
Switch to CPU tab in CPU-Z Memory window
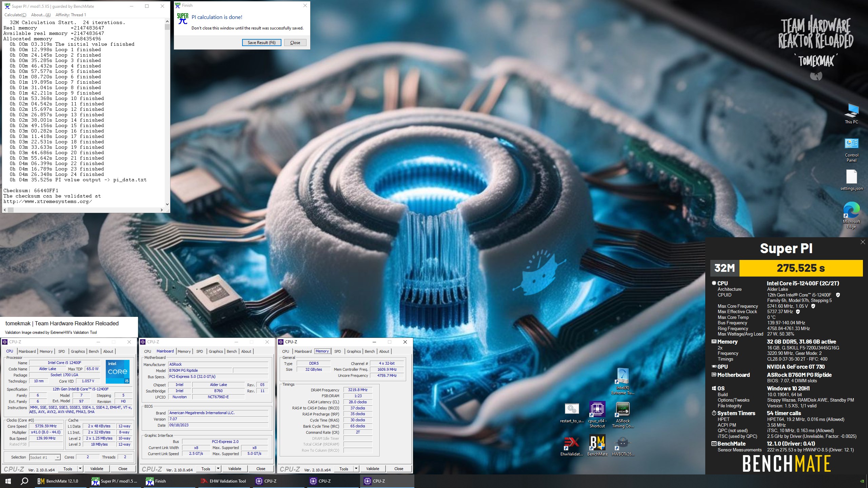(285, 351)
